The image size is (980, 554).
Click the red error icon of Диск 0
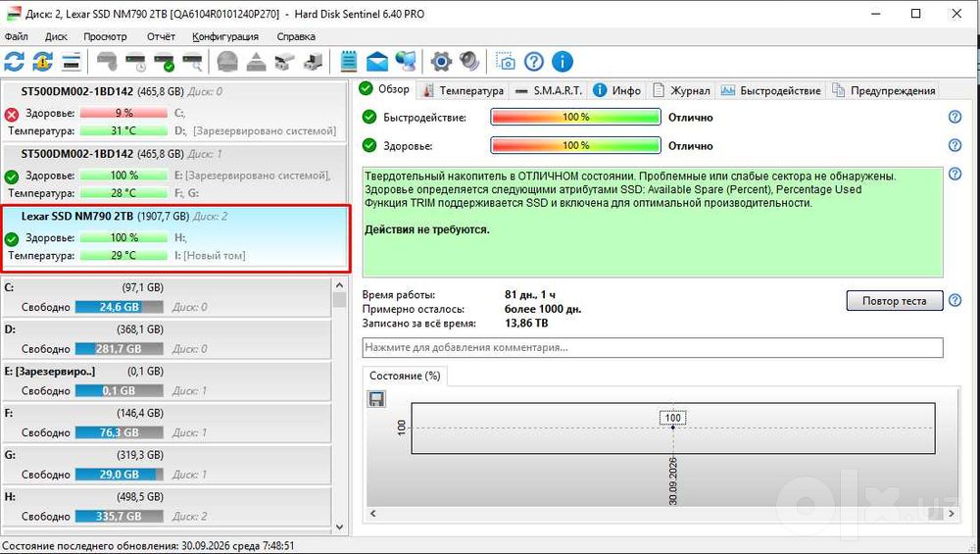pos(11,115)
